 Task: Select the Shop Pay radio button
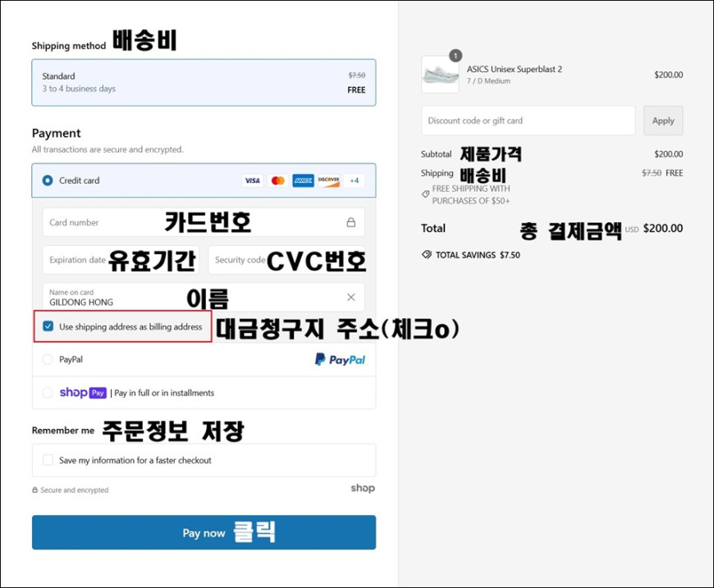click(48, 393)
